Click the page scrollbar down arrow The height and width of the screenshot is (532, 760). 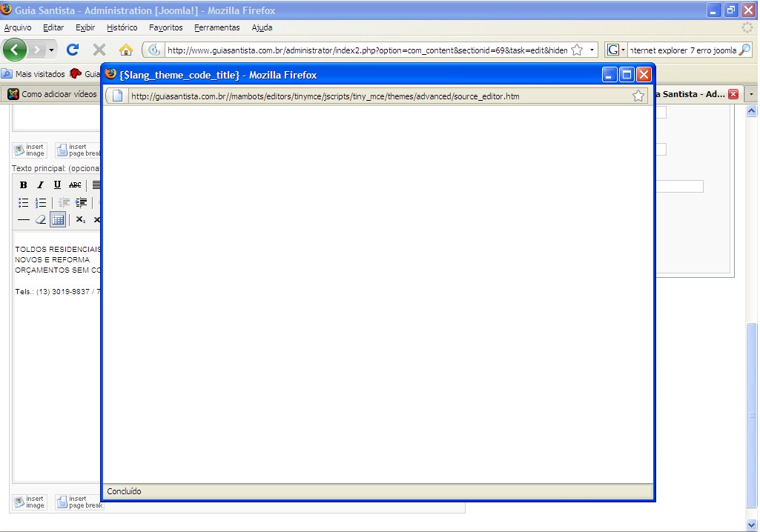tap(751, 525)
